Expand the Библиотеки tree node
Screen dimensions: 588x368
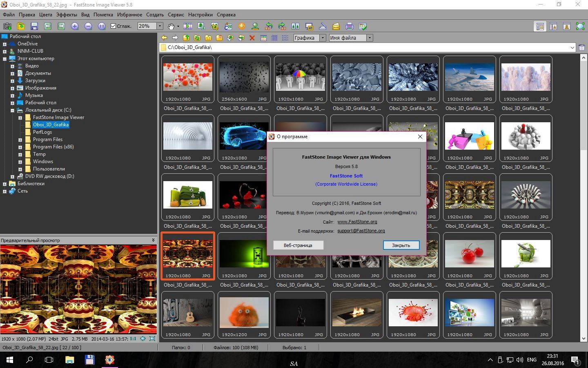[x=4, y=184]
